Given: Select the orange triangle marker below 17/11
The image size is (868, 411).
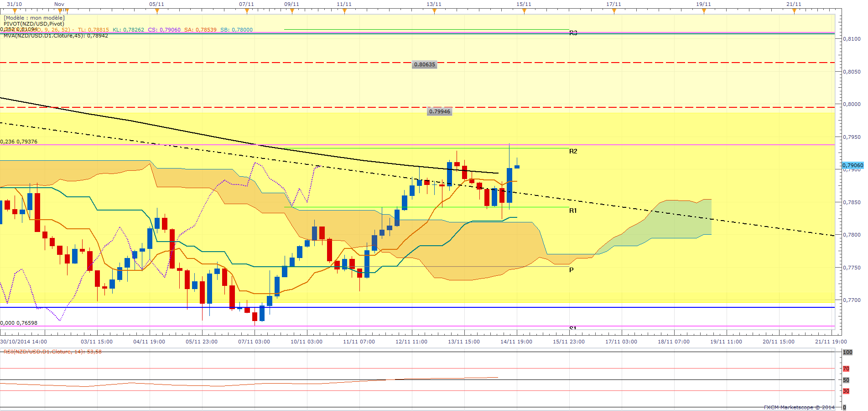Looking at the screenshot, I should 614,11.
